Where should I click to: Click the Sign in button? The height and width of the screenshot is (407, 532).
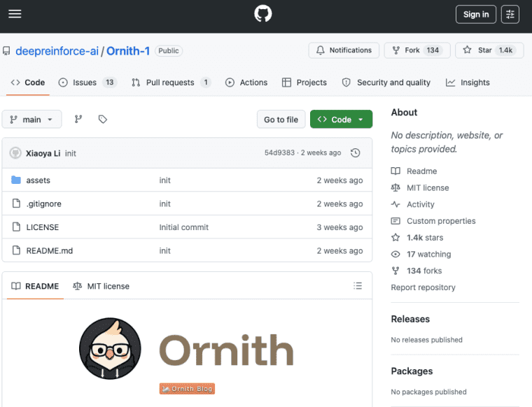(476, 14)
